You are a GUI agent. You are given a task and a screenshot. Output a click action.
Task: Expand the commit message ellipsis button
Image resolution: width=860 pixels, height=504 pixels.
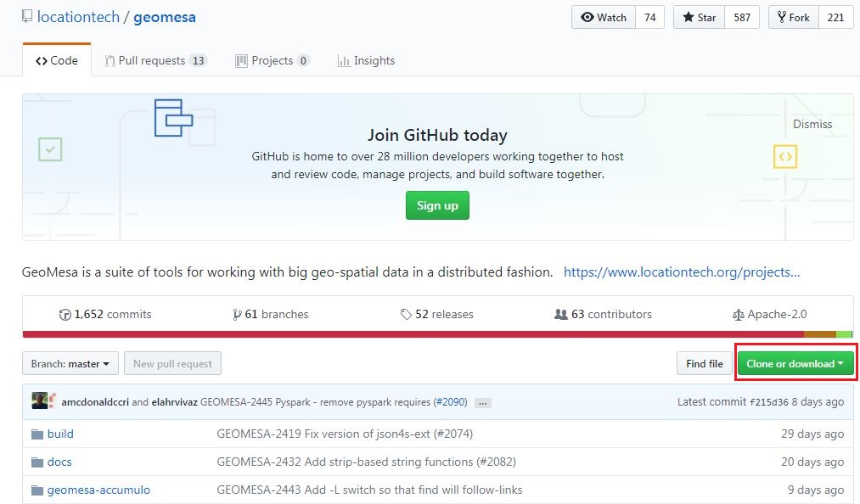pyautogui.click(x=483, y=403)
